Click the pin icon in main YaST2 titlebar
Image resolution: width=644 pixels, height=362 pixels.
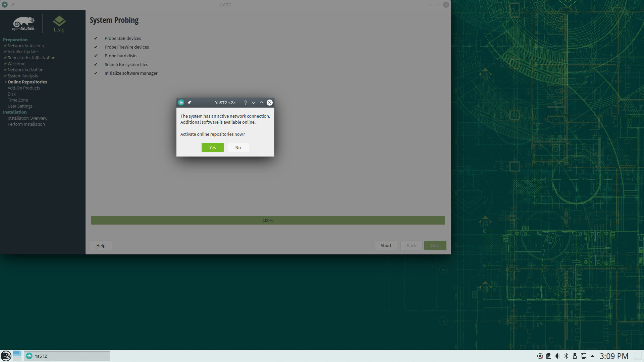[x=13, y=5]
